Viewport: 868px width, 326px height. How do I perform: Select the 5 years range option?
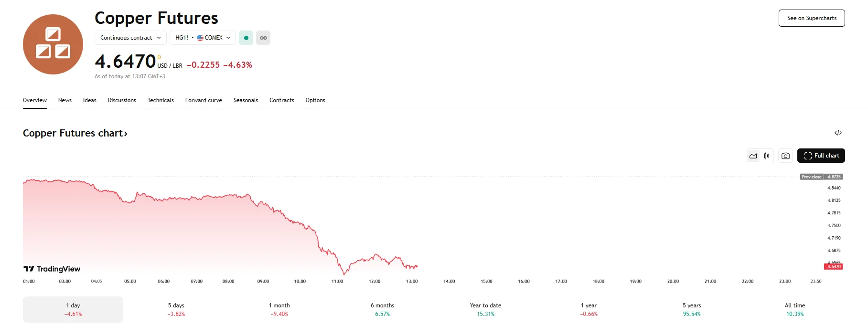(x=691, y=309)
